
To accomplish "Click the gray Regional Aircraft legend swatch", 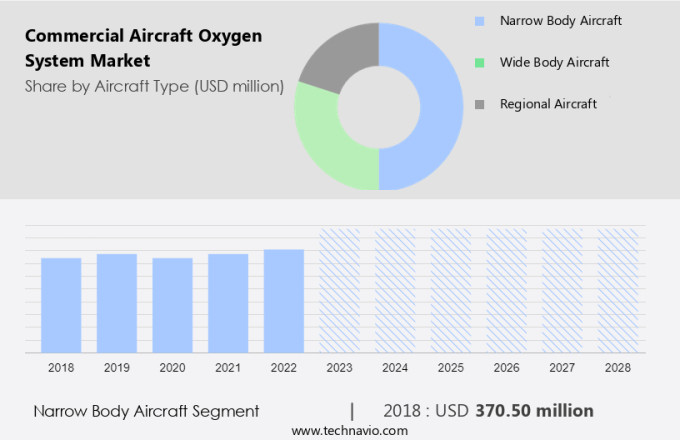I will (480, 104).
